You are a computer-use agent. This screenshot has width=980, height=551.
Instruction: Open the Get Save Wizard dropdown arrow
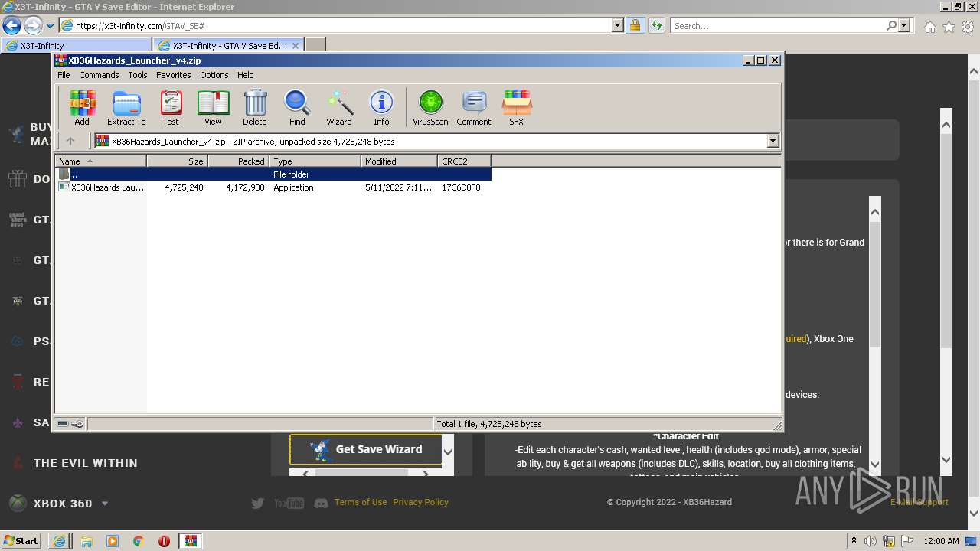[x=448, y=452]
